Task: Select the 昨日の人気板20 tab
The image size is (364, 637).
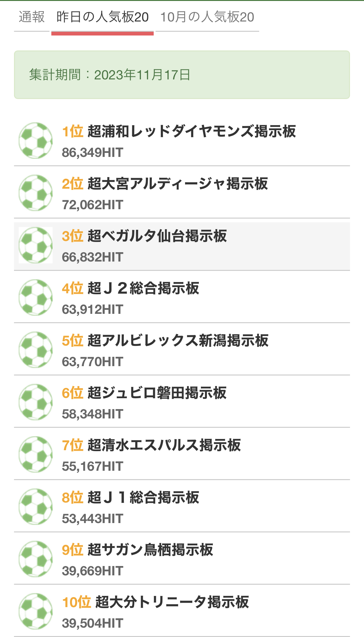Action: [x=102, y=17]
